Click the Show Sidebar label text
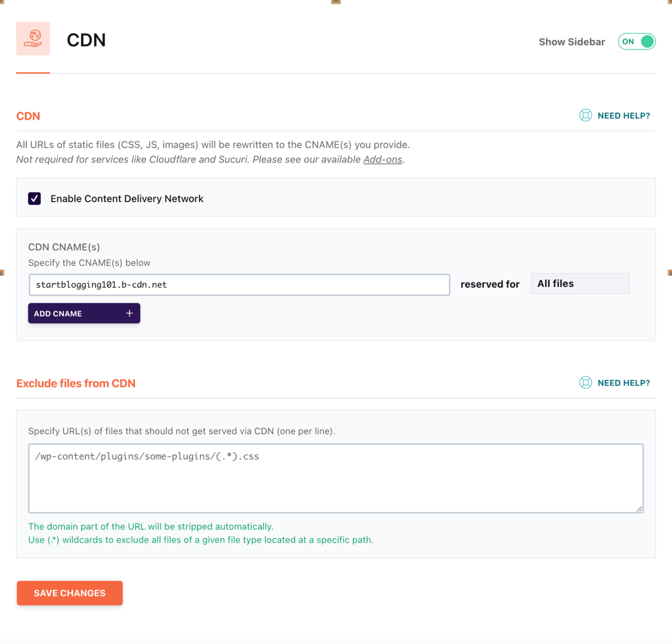The height and width of the screenshot is (644, 672). [x=572, y=42]
